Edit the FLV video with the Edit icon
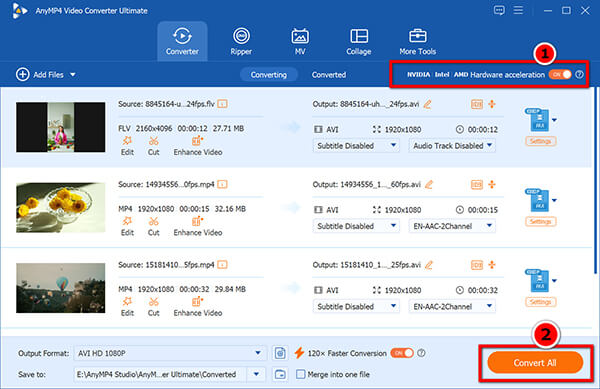Screen dimensions: 600x389 tap(127, 146)
